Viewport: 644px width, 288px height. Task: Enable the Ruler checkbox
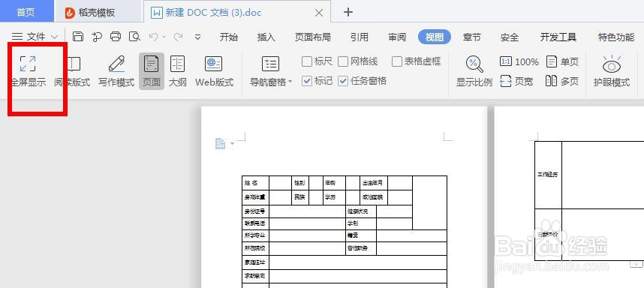pos(307,62)
